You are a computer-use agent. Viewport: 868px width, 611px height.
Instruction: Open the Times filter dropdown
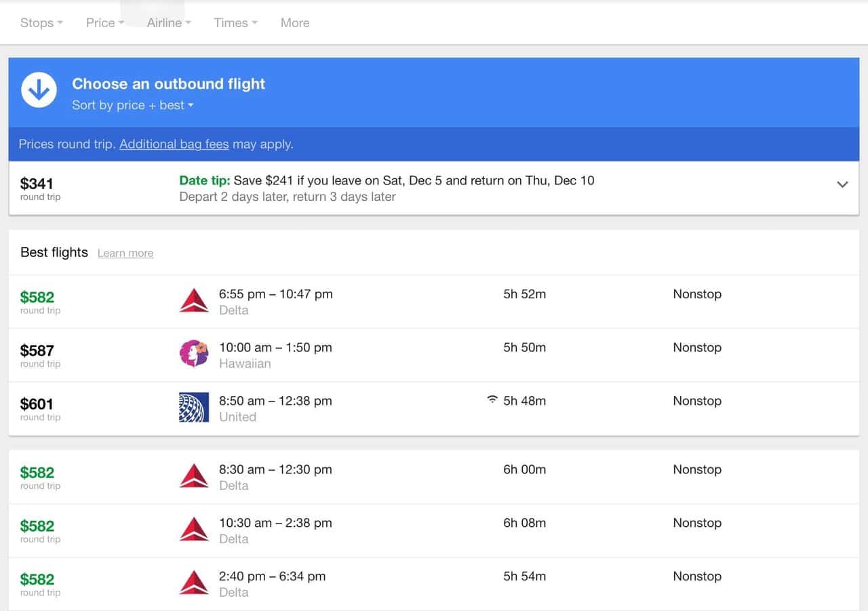235,23
